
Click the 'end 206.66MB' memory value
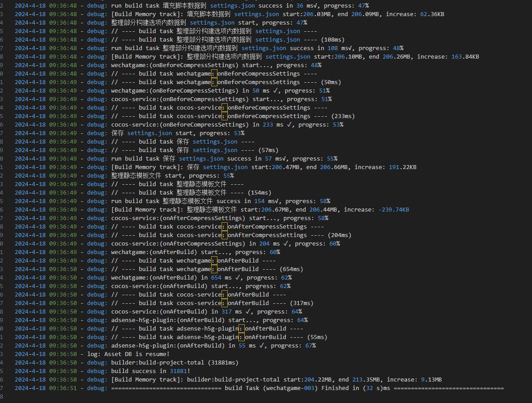(328, 167)
